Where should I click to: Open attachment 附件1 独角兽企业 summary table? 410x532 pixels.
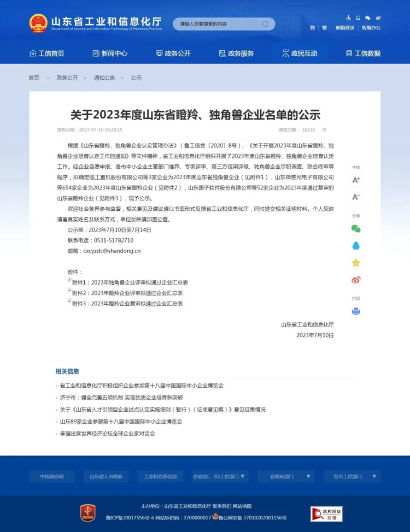[x=130, y=282]
